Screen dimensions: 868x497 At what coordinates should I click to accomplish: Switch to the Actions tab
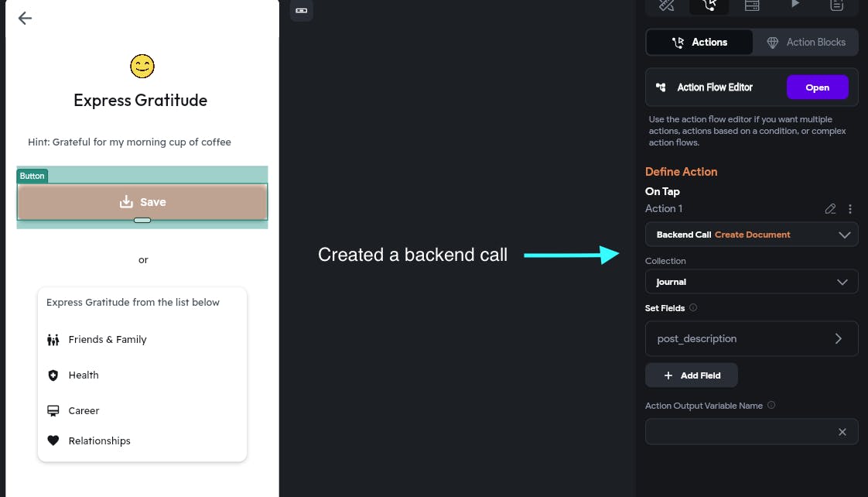pos(699,43)
